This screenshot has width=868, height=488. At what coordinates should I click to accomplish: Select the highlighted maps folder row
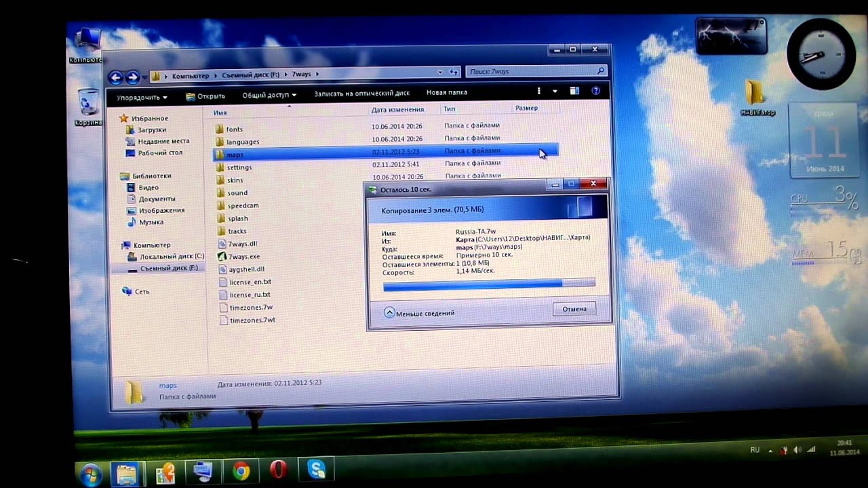(385, 153)
